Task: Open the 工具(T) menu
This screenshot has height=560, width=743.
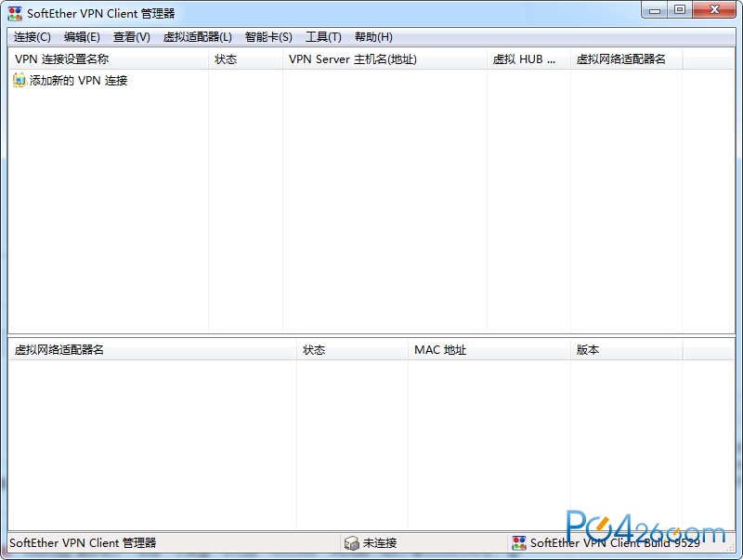Action: coord(323,37)
